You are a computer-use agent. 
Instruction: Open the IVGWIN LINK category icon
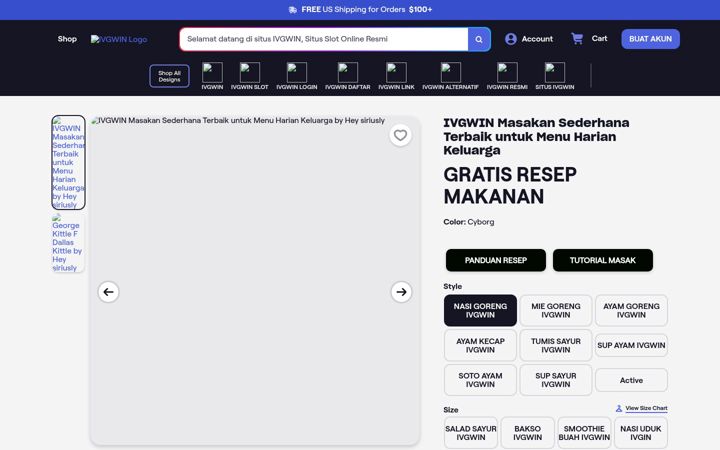click(396, 73)
